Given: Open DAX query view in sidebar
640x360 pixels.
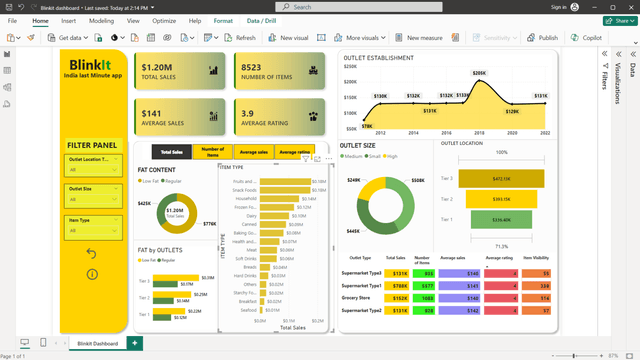Looking at the screenshot, I should 7,104.
